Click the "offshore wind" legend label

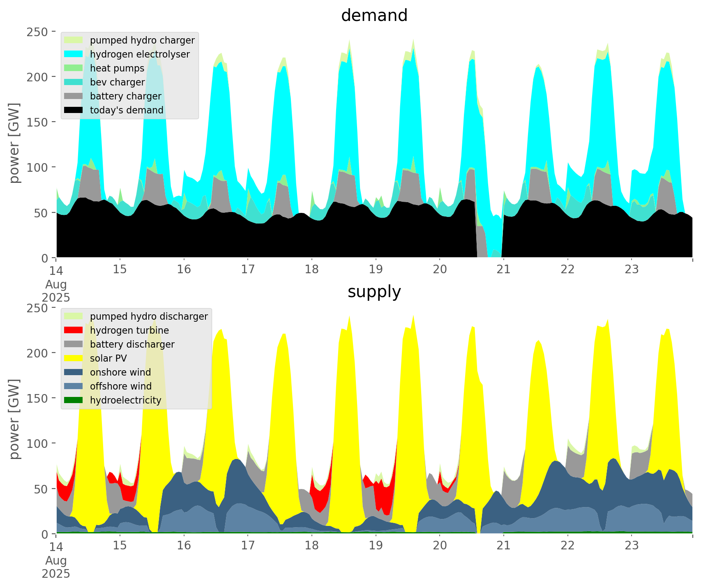[x=120, y=386]
